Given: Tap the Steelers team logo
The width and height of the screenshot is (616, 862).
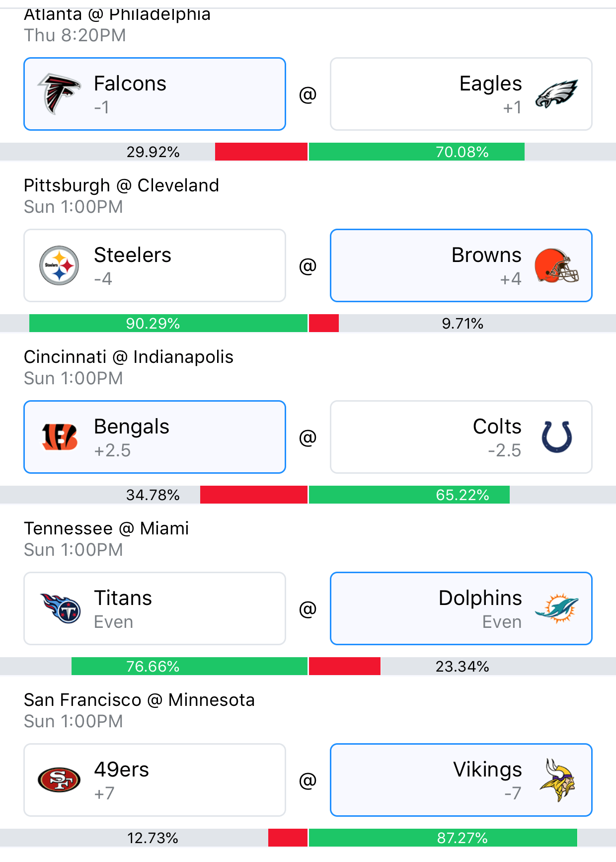Looking at the screenshot, I should [59, 265].
